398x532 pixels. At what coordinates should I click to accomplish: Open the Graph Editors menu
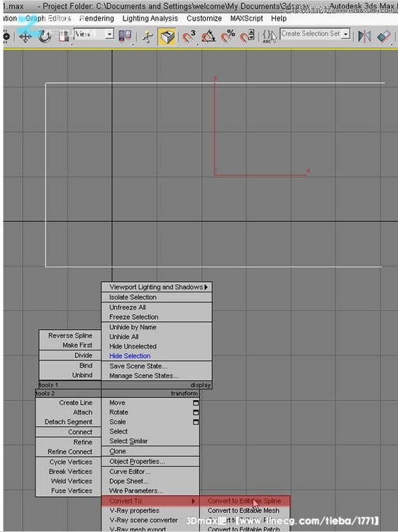pyautogui.click(x=48, y=18)
